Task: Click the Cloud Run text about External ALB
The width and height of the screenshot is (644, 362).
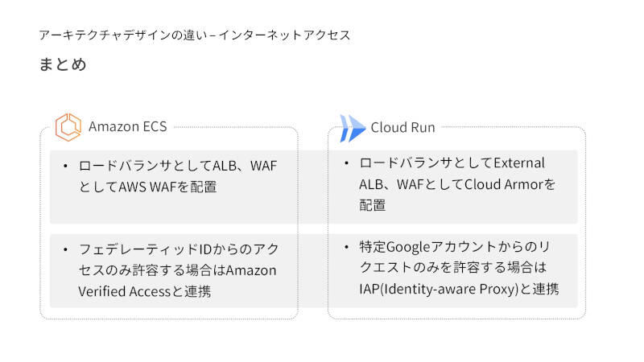Action: click(457, 184)
